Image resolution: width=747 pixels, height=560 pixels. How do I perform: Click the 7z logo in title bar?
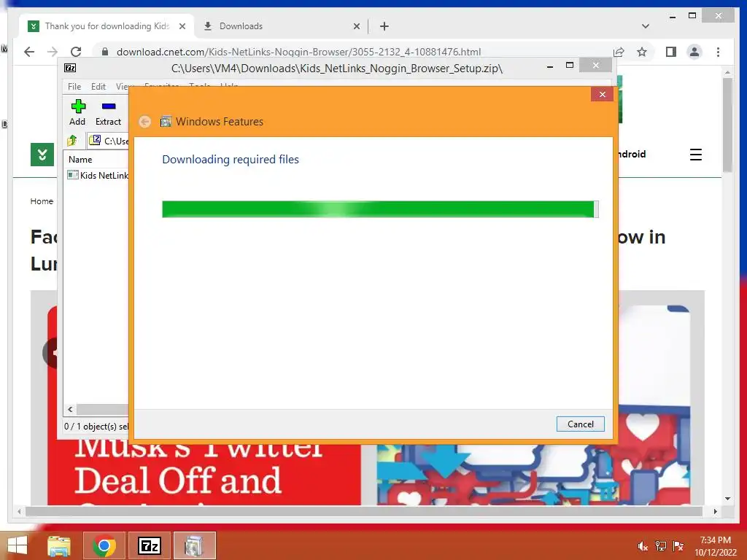pyautogui.click(x=70, y=68)
